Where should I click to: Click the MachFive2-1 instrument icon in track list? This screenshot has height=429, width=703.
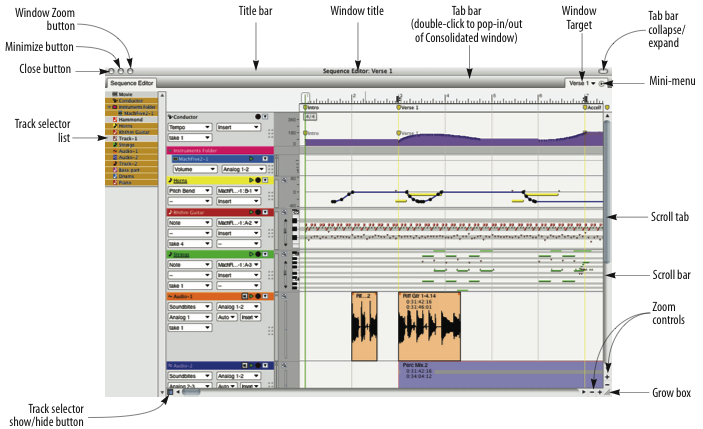coord(120,113)
